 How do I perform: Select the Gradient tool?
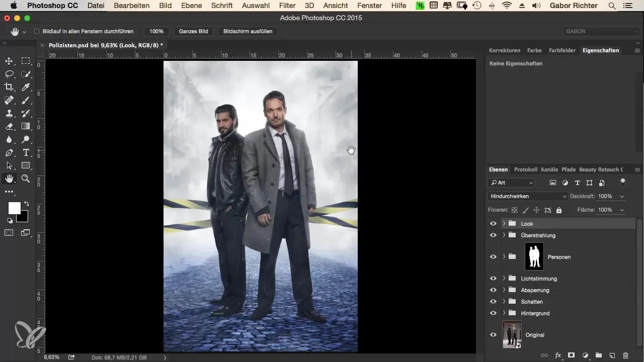26,127
